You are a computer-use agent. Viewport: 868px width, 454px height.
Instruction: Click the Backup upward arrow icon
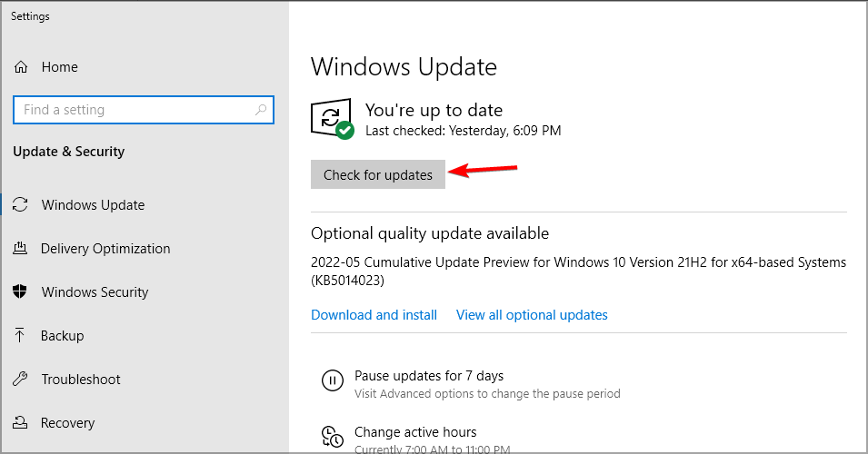click(20, 335)
